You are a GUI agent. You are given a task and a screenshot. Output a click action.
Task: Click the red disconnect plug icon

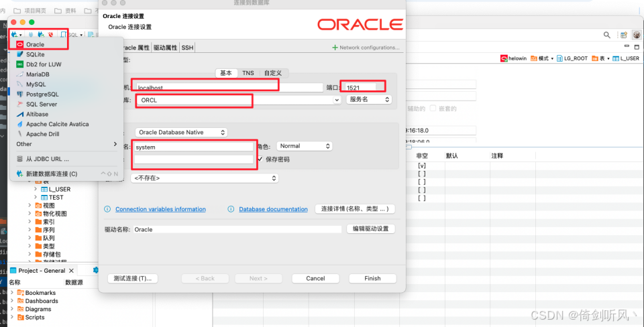point(50,35)
